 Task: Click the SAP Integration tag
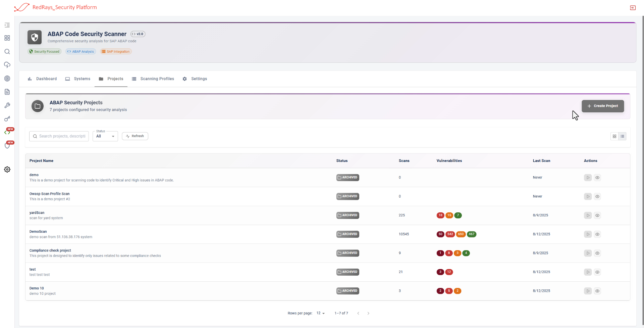[116, 51]
